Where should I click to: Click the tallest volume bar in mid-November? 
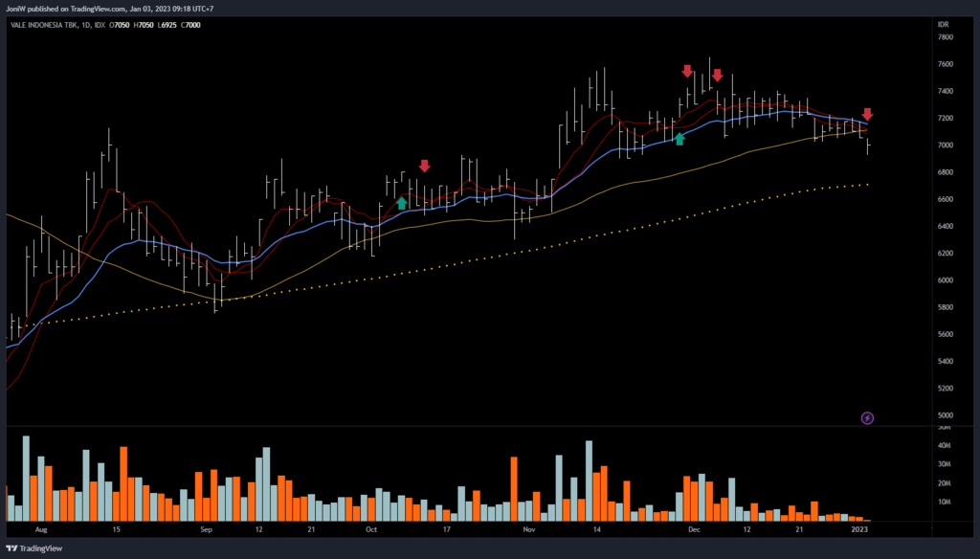(590, 481)
